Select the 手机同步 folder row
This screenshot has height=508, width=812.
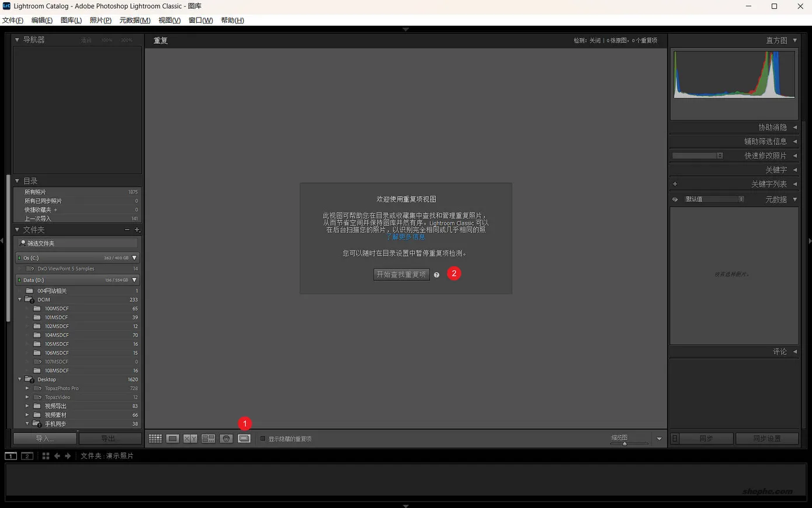click(77, 424)
